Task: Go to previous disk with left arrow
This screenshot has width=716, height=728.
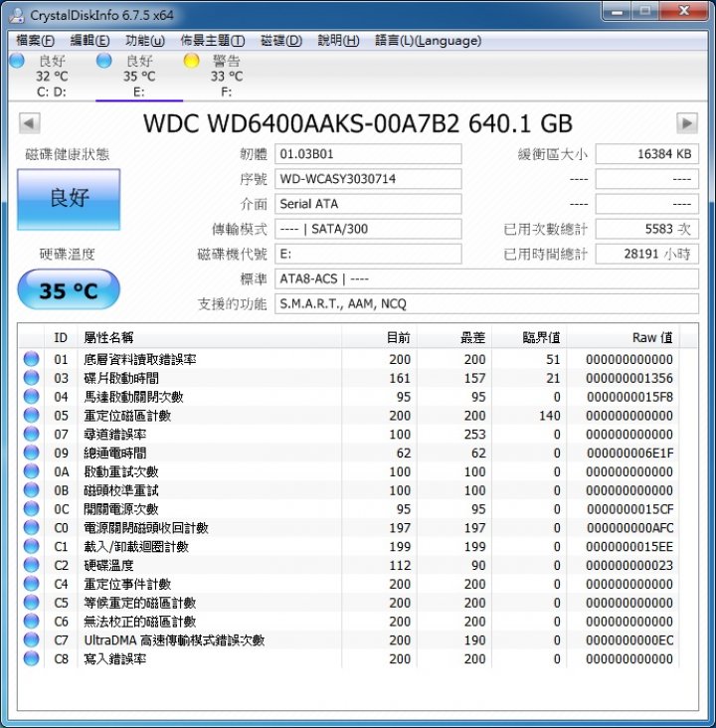Action: (x=29, y=123)
